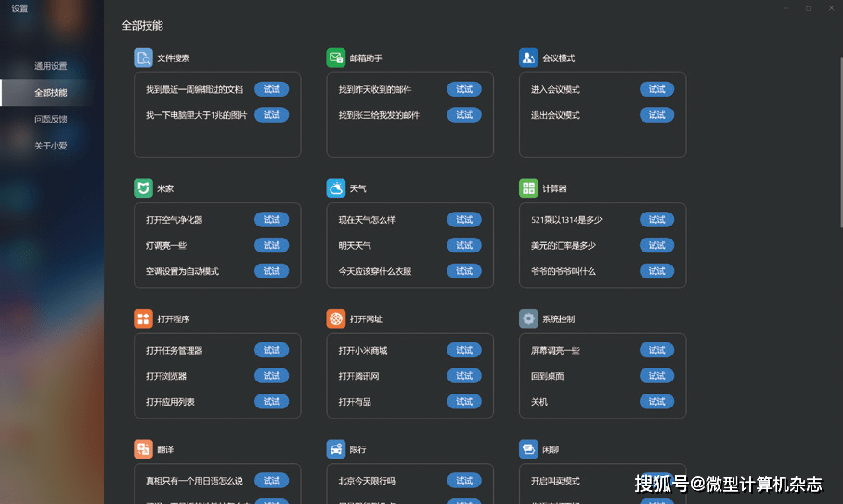This screenshot has height=504, width=843.
Task: Select 全部技能 in the sidebar
Action: pyautogui.click(x=51, y=93)
